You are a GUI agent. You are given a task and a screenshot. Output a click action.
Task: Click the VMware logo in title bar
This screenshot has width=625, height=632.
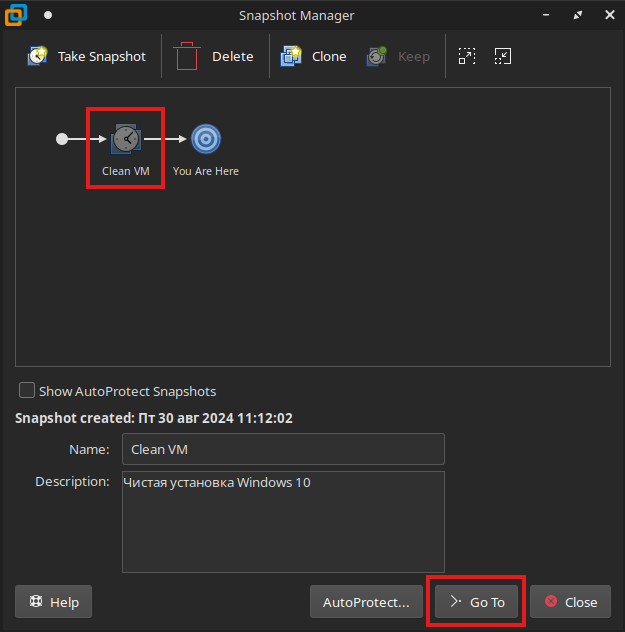[x=16, y=15]
